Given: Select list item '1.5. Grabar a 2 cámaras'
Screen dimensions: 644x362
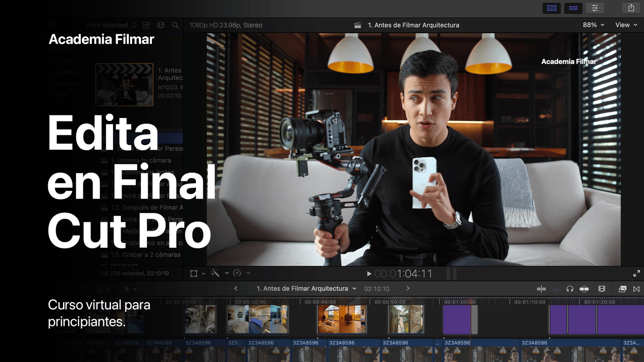Looking at the screenshot, I should coord(146,255).
